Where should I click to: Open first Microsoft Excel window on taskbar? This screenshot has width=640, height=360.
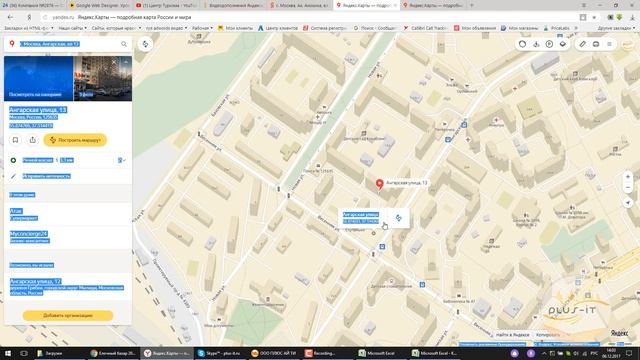(x=381, y=353)
